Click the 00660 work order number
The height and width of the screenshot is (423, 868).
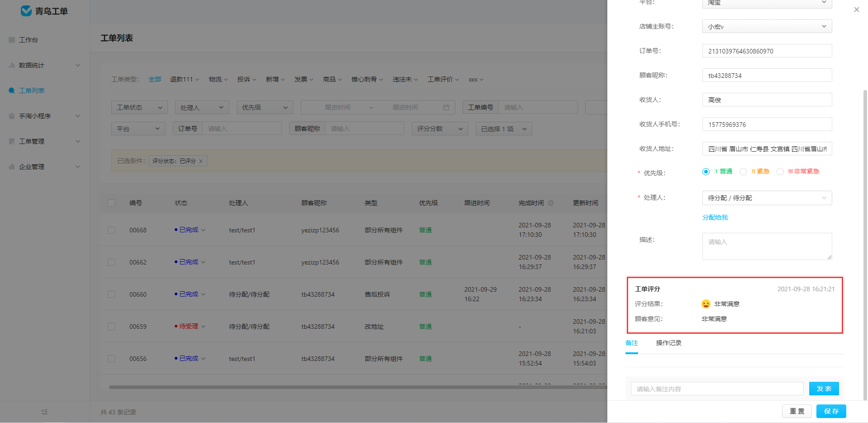pos(138,294)
